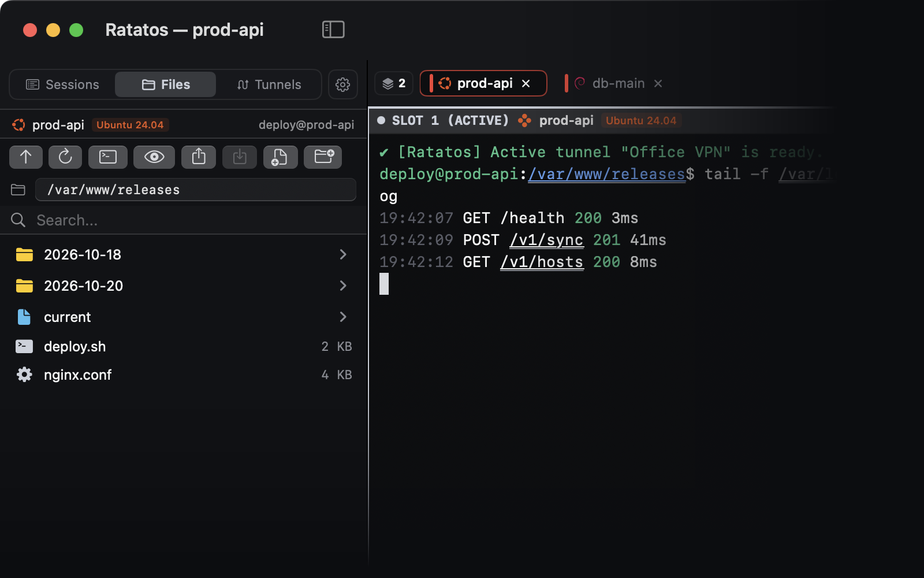Expand the current item chevron

[343, 317]
